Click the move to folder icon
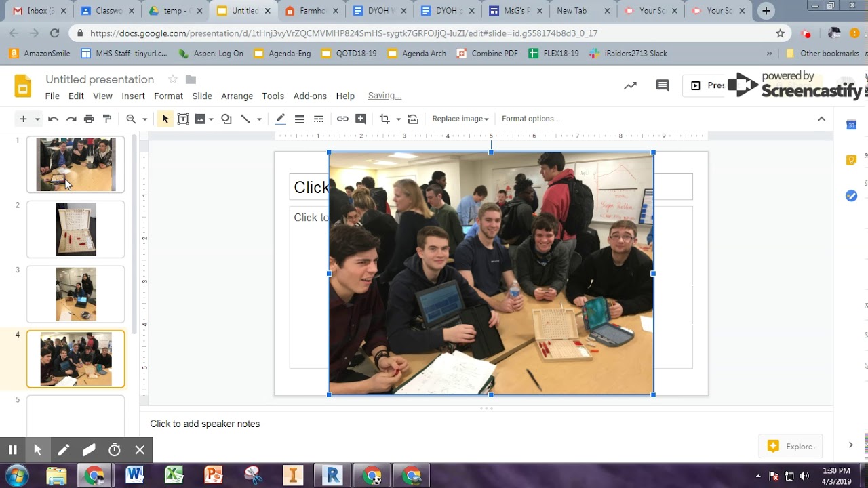Image resolution: width=868 pixels, height=488 pixels. pos(191,79)
